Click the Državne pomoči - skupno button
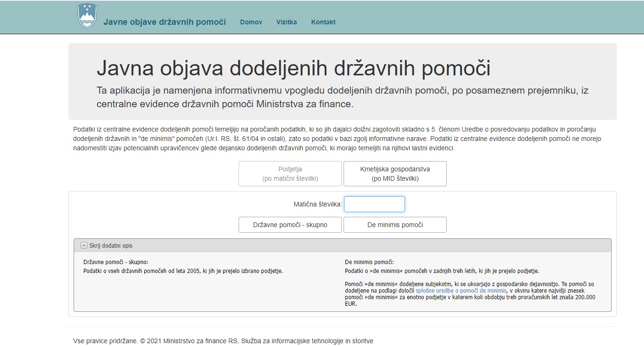The width and height of the screenshot is (644, 346). pyautogui.click(x=290, y=225)
